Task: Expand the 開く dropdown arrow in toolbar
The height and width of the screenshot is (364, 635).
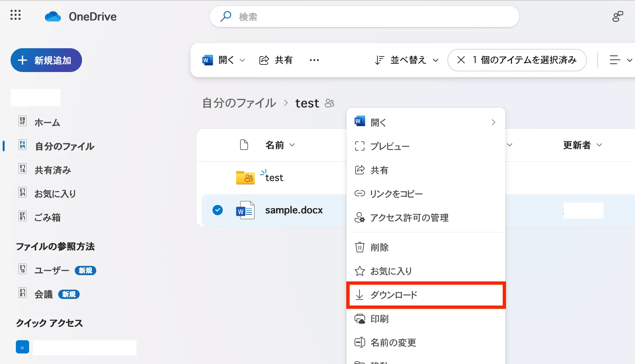Action: (242, 60)
